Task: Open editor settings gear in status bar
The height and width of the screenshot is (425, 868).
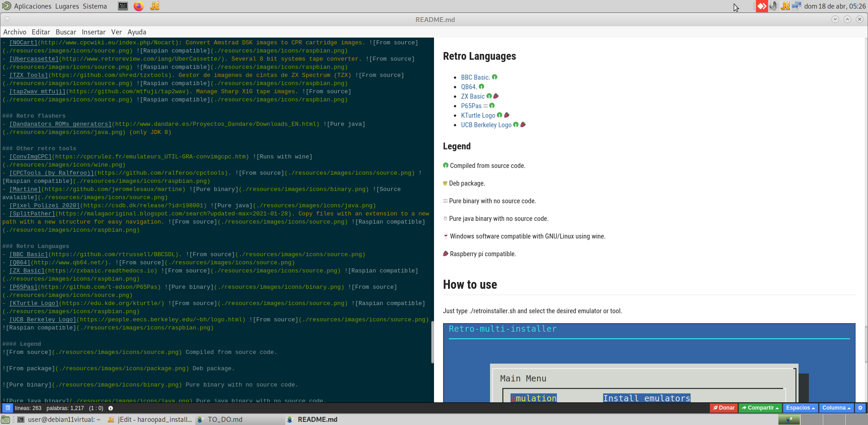Action: (860, 408)
